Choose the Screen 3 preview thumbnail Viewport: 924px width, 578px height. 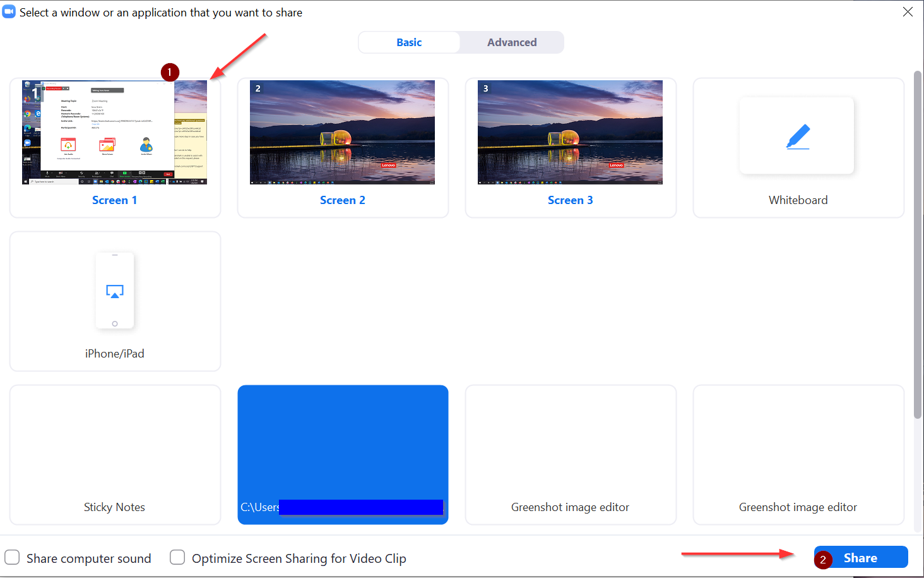click(x=570, y=132)
